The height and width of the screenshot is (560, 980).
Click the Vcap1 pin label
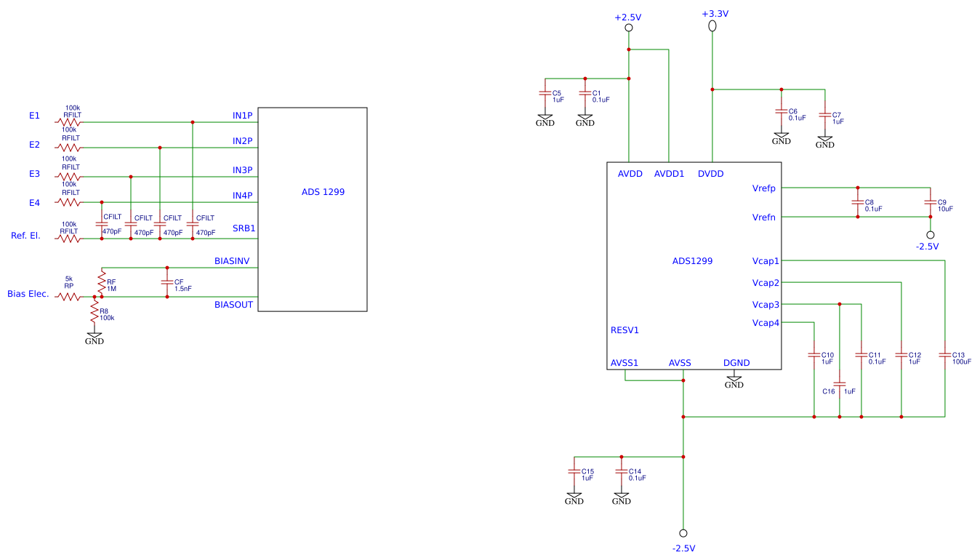coord(766,260)
